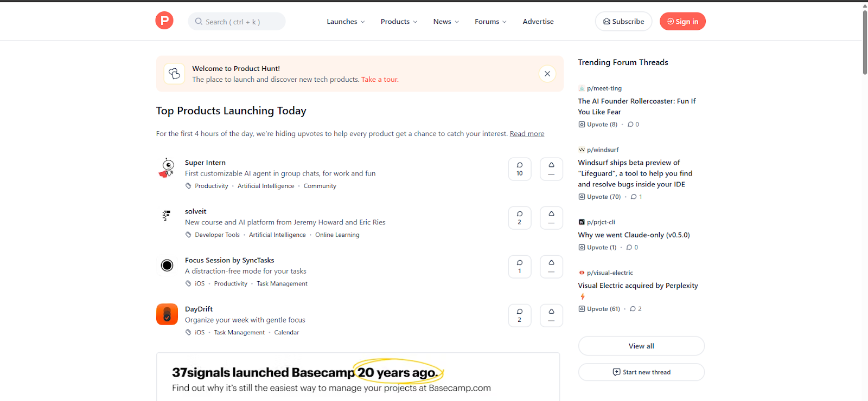Upvote the Windsurf Lifeguard forum thread

[x=599, y=197]
